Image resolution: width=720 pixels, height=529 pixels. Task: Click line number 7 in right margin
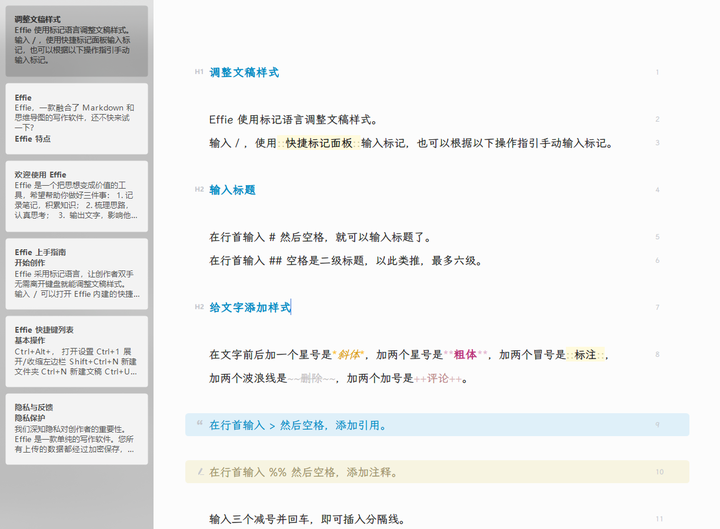point(658,307)
